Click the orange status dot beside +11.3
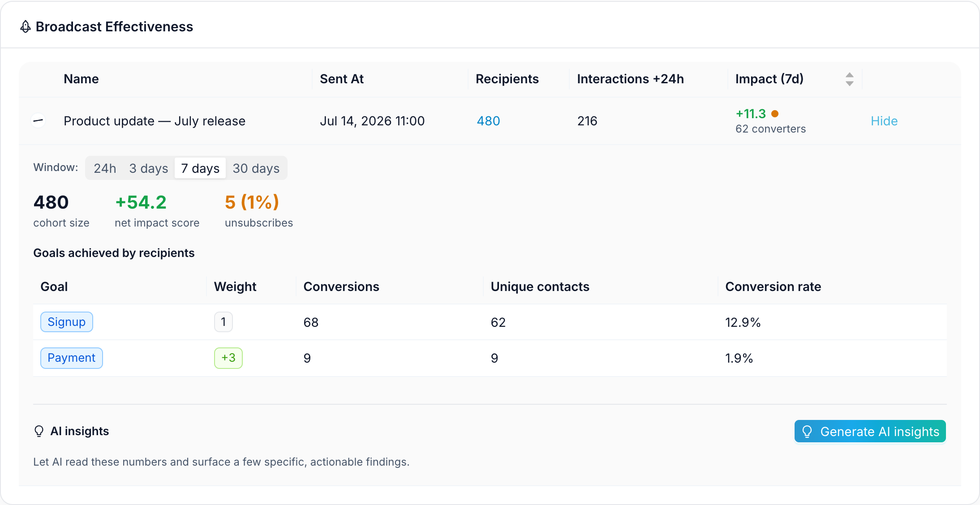Screen dimensions: 980x505 point(775,114)
